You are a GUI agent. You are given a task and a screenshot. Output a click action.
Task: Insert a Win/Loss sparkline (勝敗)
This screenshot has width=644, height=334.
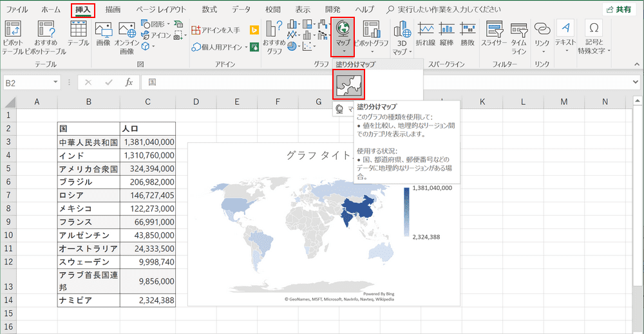coord(468,33)
